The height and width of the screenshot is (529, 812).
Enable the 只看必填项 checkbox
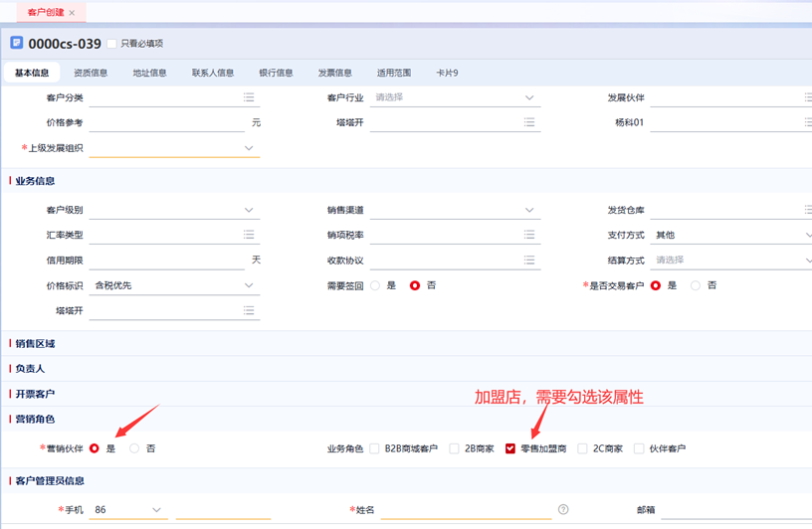[112, 44]
